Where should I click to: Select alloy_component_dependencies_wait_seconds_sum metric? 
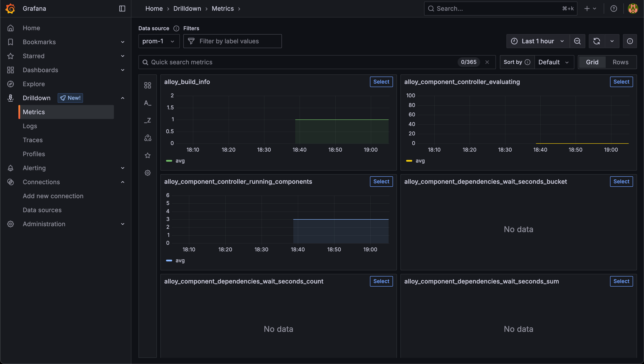pyautogui.click(x=621, y=281)
